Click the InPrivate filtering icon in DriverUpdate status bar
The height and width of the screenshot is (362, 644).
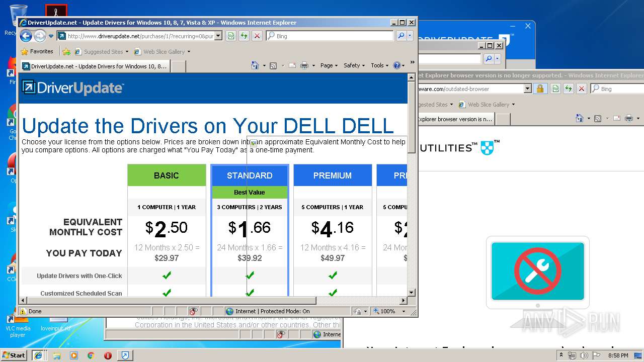[194, 311]
